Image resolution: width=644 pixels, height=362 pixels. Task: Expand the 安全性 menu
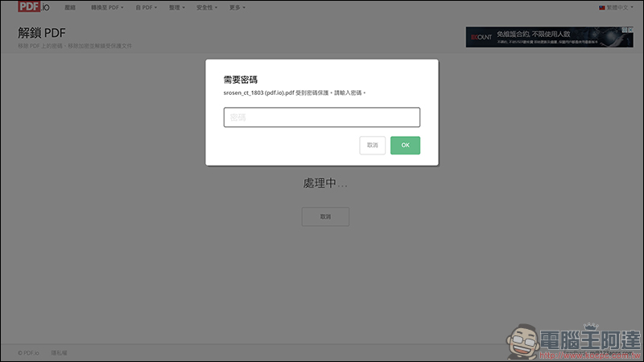[x=207, y=7]
